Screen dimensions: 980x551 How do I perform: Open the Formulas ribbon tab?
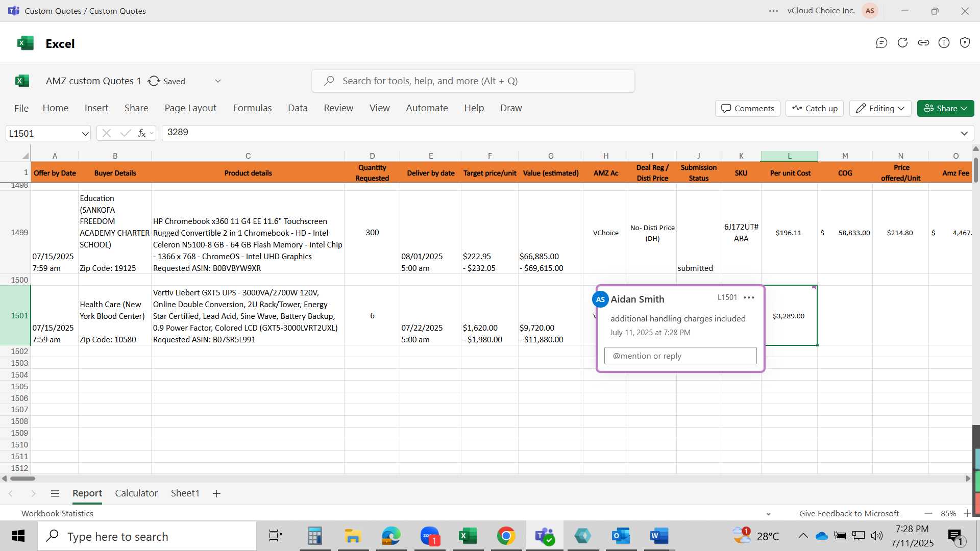[252, 108]
